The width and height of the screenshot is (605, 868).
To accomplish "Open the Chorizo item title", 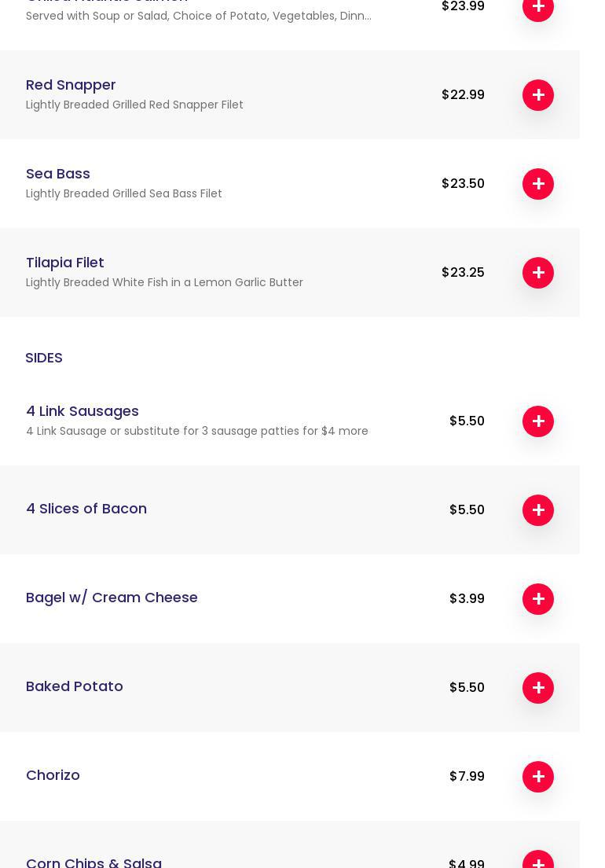I will click(53, 775).
